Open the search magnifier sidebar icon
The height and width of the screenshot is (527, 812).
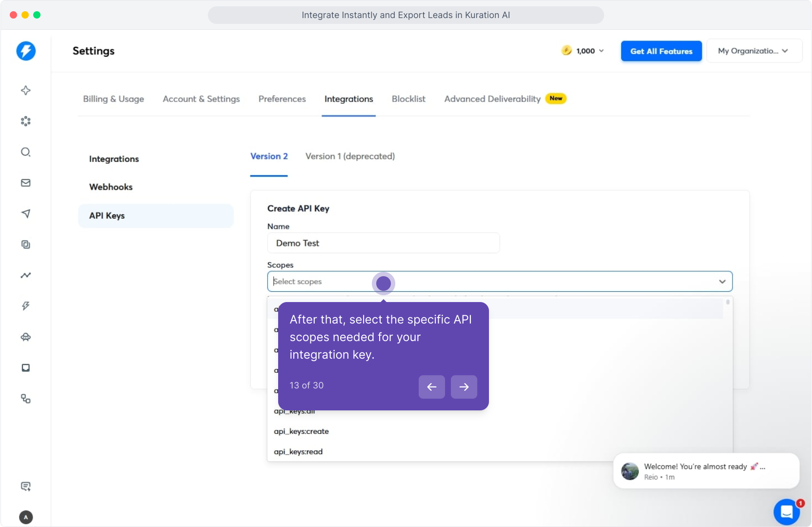(26, 152)
